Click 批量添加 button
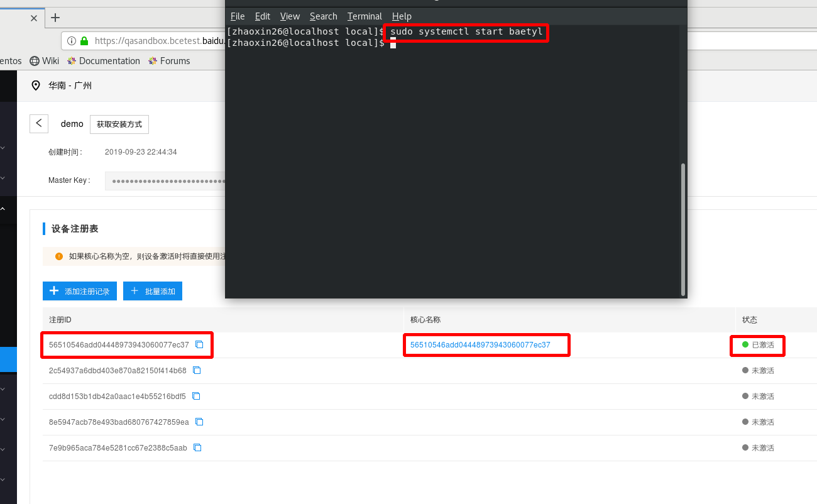The height and width of the screenshot is (504, 817). click(x=153, y=291)
